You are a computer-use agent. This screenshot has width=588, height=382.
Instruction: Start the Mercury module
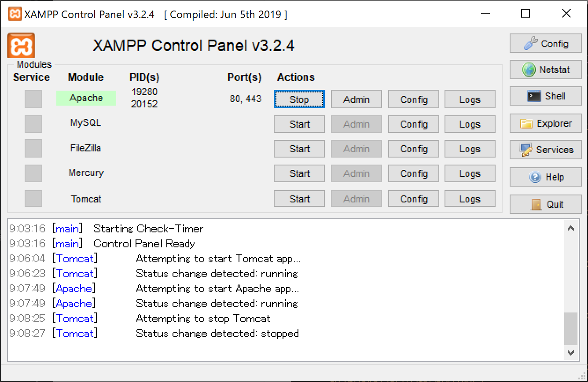click(299, 173)
